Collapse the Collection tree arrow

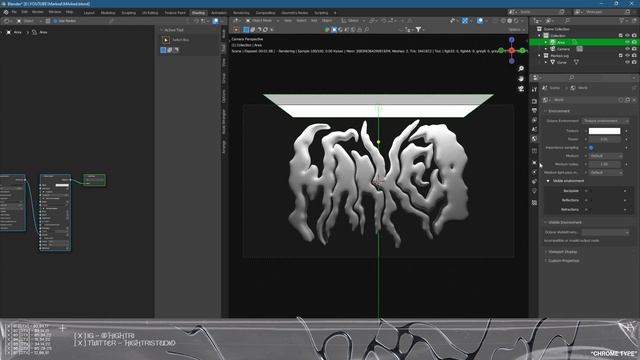[x=539, y=36]
